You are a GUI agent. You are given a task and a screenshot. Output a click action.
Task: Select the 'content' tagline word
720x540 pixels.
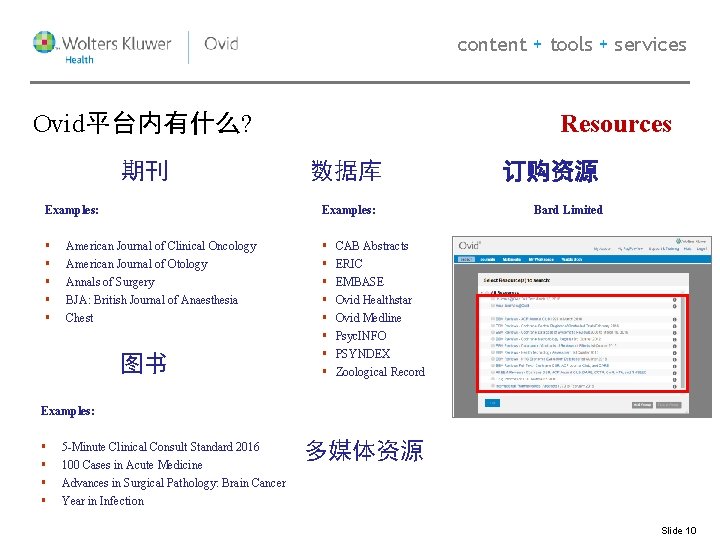coord(492,45)
